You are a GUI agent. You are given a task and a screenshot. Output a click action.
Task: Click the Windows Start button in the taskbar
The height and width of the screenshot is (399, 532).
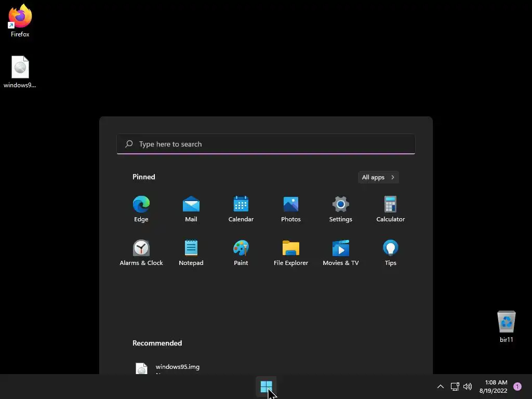267,387
